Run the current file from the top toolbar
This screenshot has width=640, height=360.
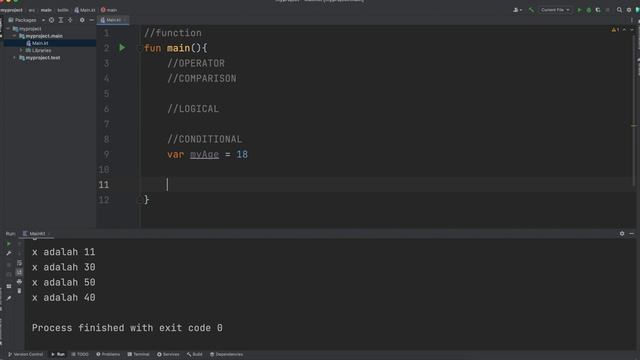click(x=579, y=10)
